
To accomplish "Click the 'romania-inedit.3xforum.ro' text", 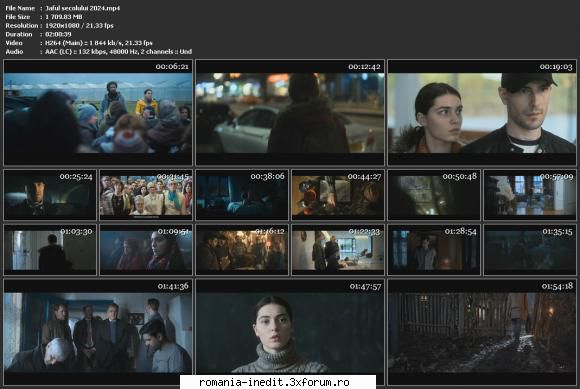I will click(x=274, y=382).
